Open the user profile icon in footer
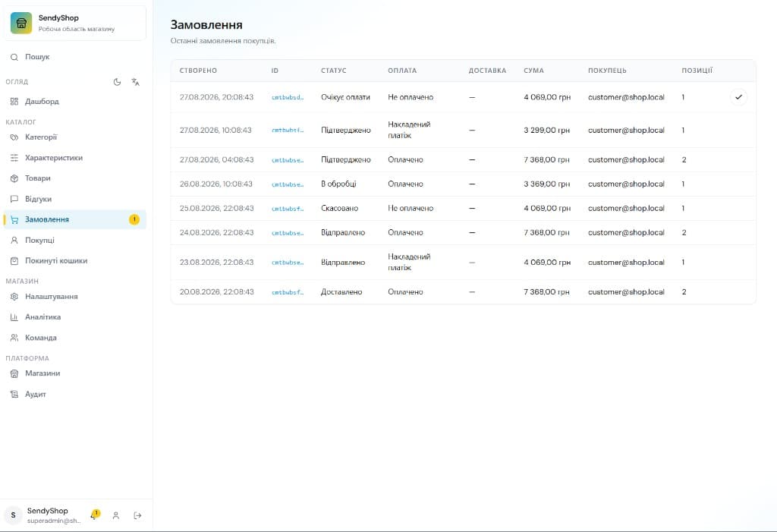 pyautogui.click(x=116, y=515)
